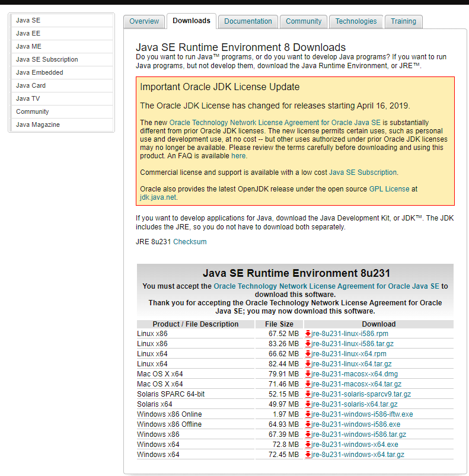The height and width of the screenshot is (476, 469).
Task: Switch to the Documentation tab
Action: [x=248, y=21]
